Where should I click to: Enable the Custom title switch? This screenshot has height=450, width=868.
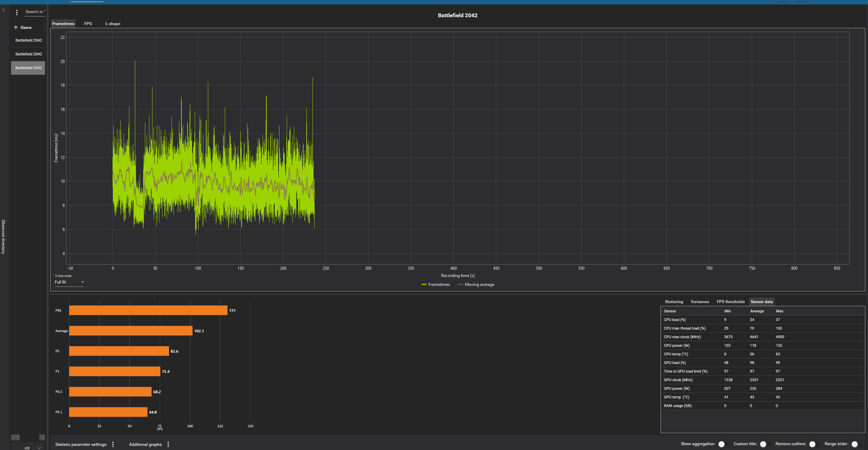tap(765, 444)
